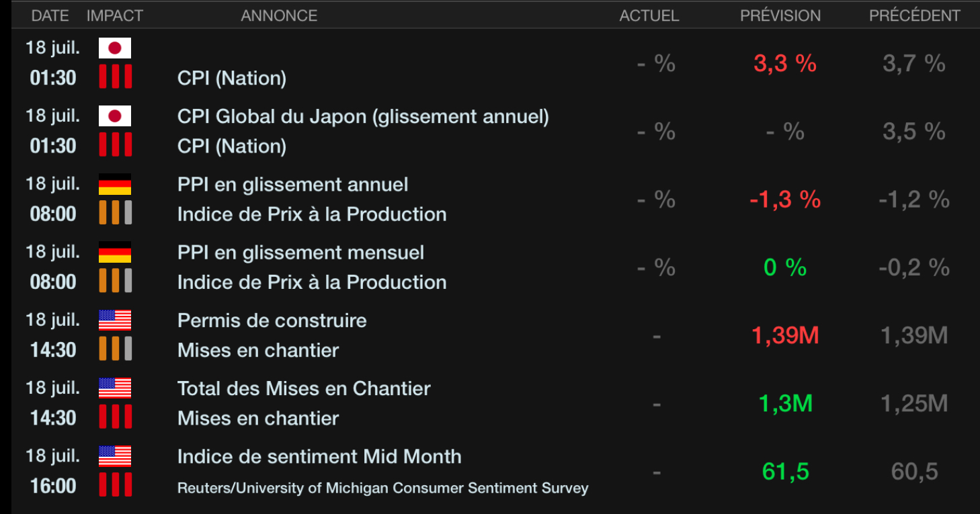980x514 pixels.
Task: Click the Japan flag beside CPI Global du Japon
Action: point(115,116)
